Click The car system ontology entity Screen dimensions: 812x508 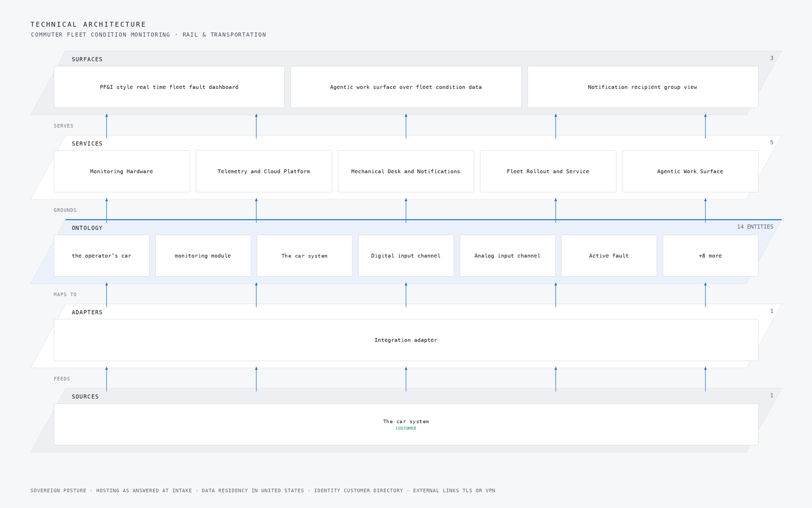(x=304, y=256)
